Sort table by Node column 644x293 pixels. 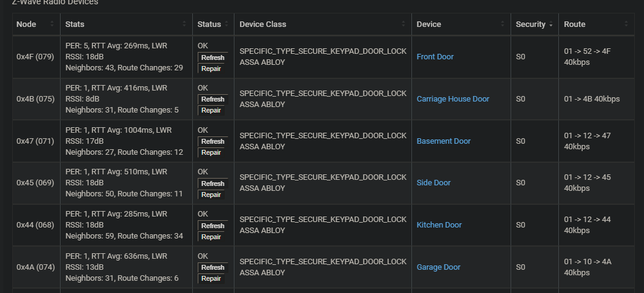click(x=26, y=24)
